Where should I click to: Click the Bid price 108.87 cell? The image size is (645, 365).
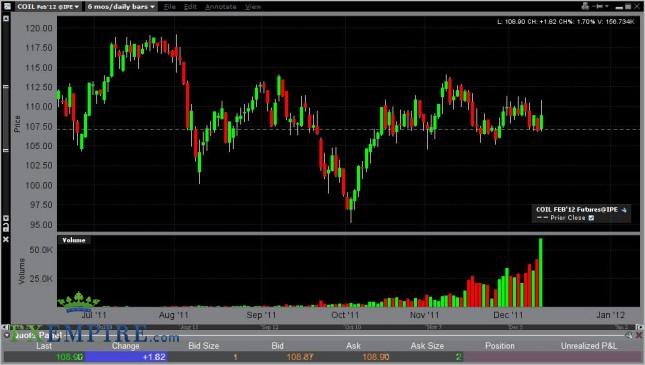[300, 357]
